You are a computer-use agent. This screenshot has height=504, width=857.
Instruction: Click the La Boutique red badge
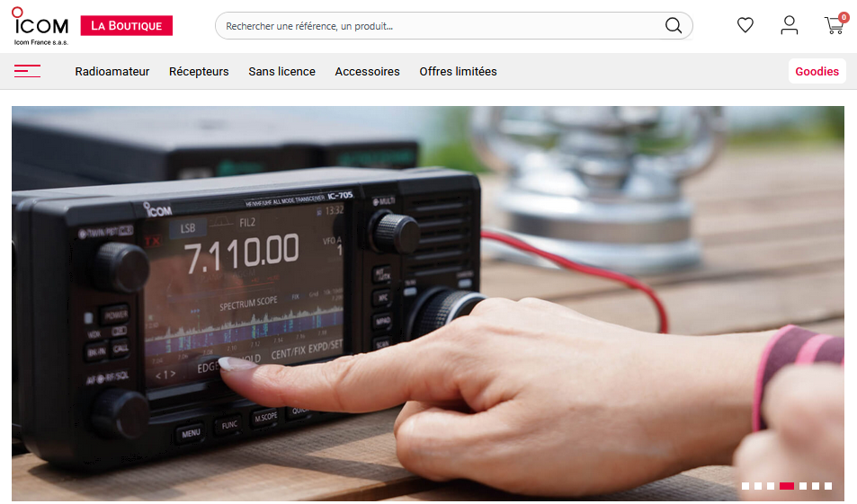click(126, 26)
